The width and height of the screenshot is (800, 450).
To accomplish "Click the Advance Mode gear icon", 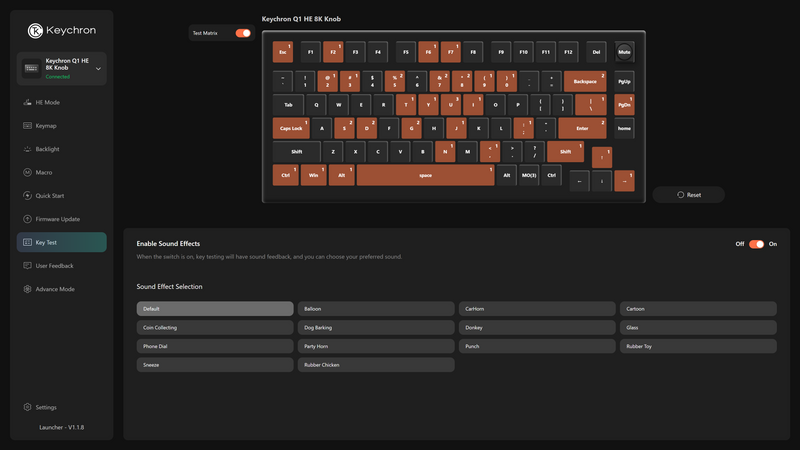I will coord(28,289).
